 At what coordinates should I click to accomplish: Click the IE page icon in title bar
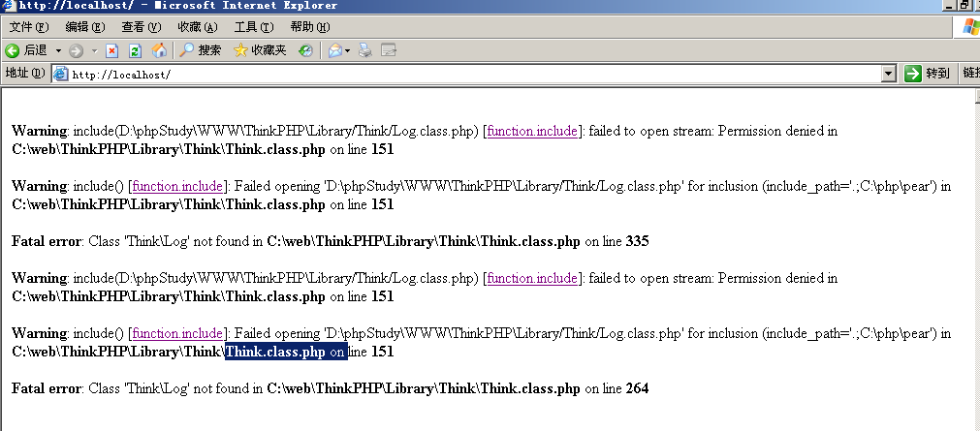pyautogui.click(x=9, y=6)
